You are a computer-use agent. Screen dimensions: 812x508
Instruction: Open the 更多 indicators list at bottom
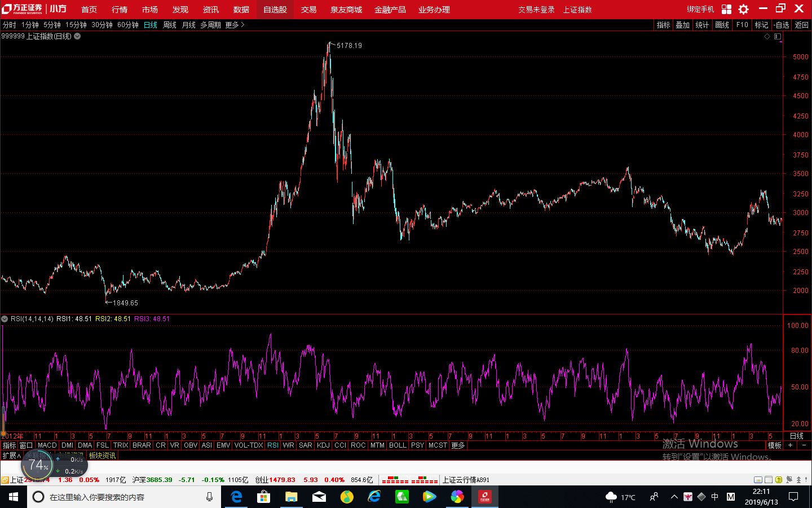458,445
